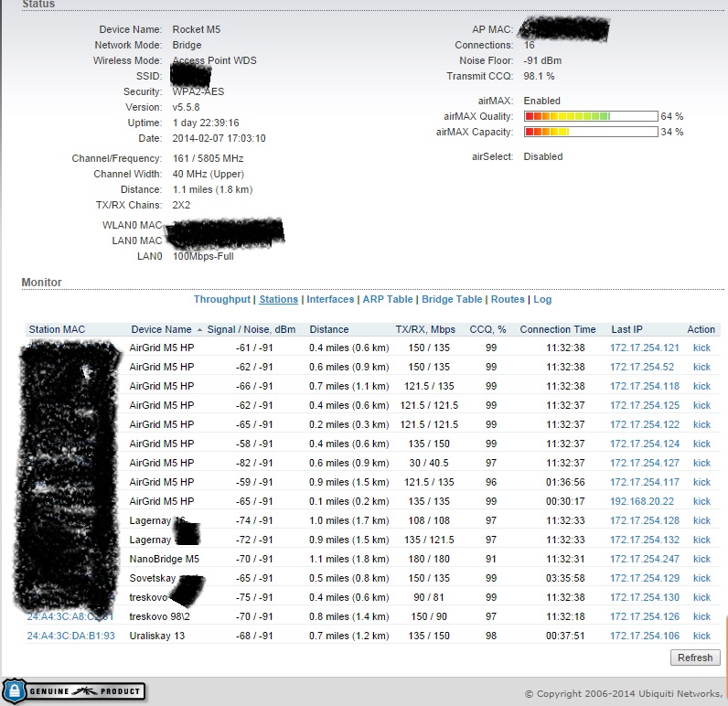Open IP link 172.17.254.127
Image resolution: width=728 pixels, height=706 pixels.
pos(645,463)
